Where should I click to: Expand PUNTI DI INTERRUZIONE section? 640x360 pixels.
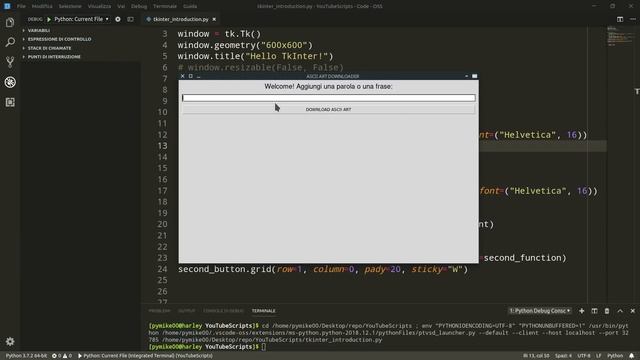click(54, 57)
